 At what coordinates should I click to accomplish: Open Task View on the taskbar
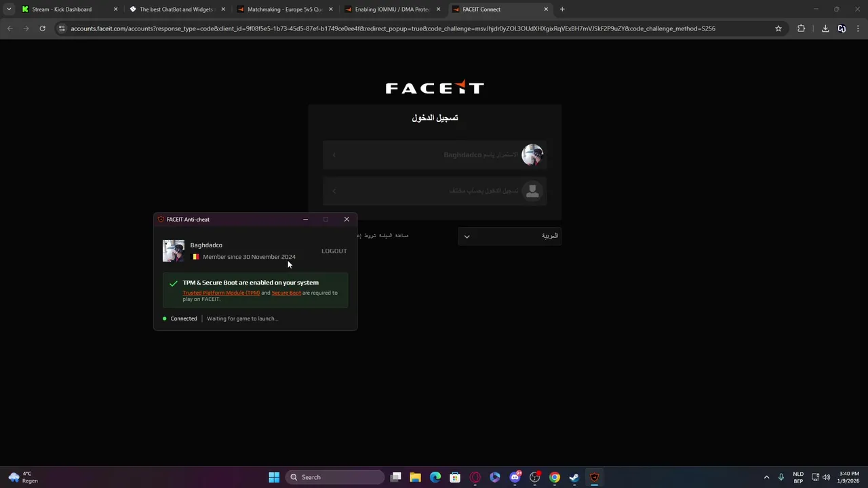[x=396, y=477]
